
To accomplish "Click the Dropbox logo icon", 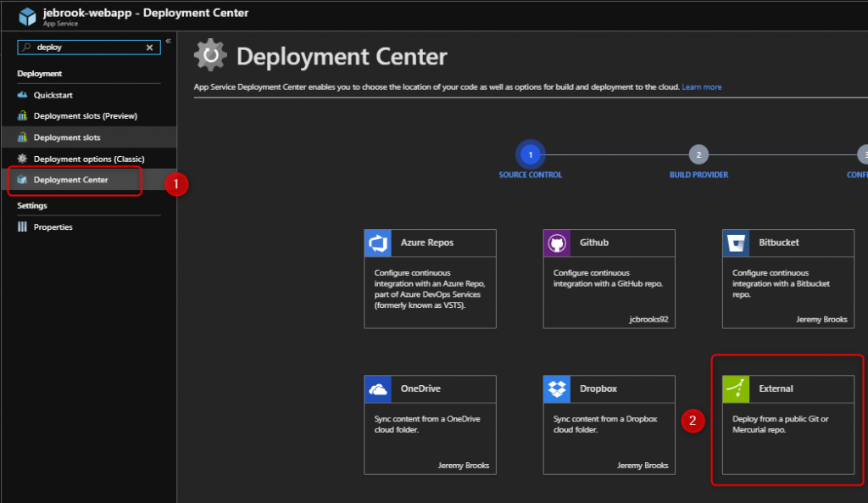I will tap(557, 389).
